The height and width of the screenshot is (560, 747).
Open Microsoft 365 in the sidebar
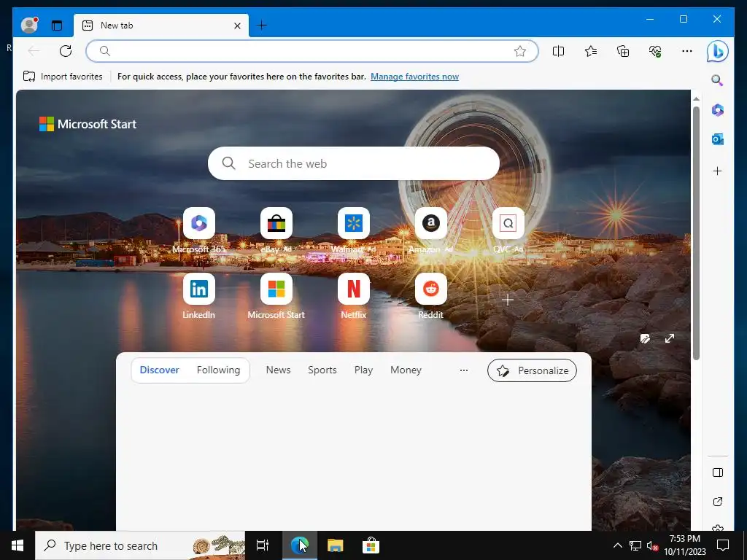pos(718,110)
